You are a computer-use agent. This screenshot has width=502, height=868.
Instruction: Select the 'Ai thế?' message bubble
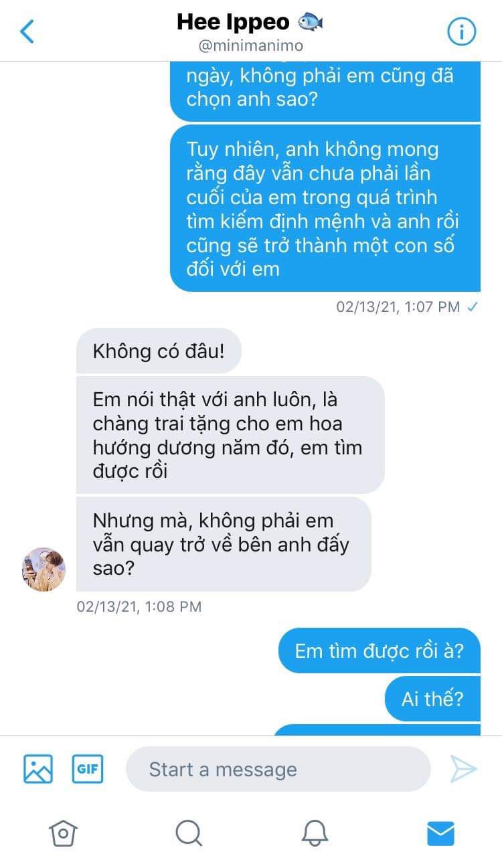(432, 699)
